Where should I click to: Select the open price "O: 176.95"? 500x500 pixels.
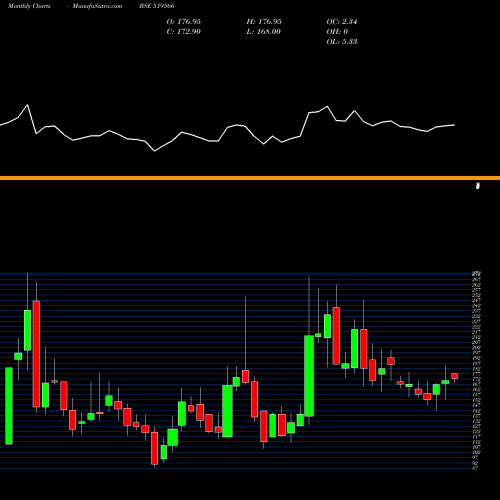point(184,22)
